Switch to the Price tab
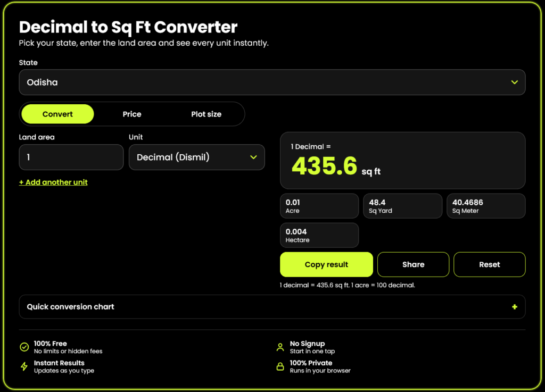The image size is (545, 392). (x=132, y=114)
